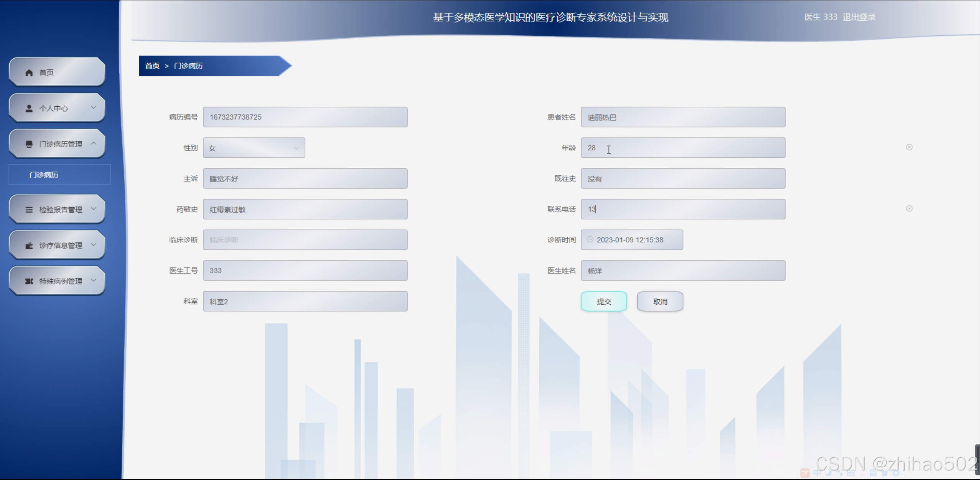The width and height of the screenshot is (980, 480).
Task: Clear the 联系电话 field with circle-x icon
Action: pyautogui.click(x=909, y=208)
